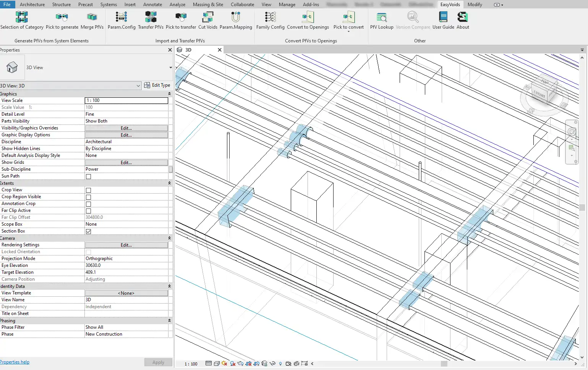Uncheck the Section Box checkbox
Screen dimensions: 588x370
[x=88, y=231]
